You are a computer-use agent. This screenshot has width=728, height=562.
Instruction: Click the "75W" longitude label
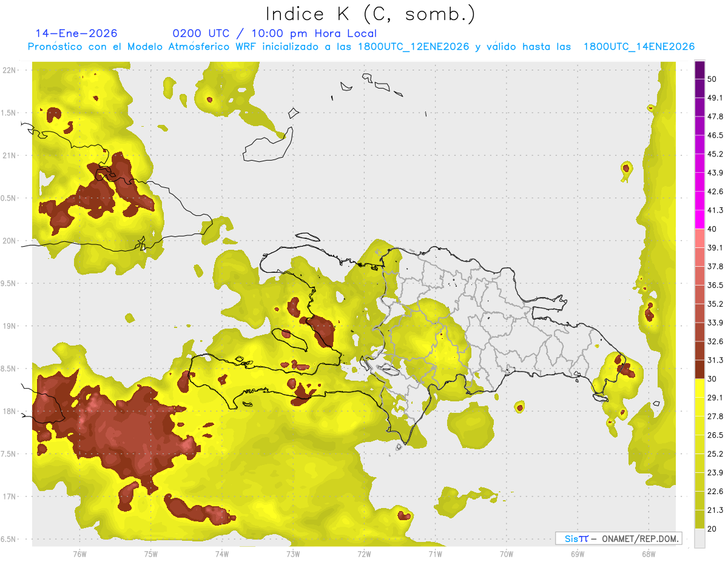click(150, 554)
